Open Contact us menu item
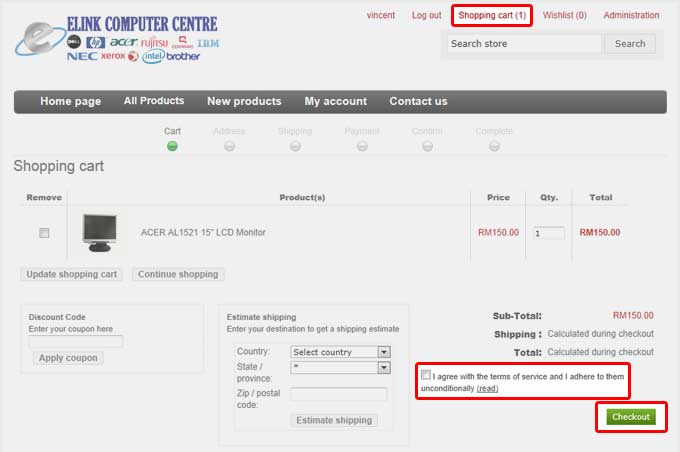This screenshot has width=680, height=452. (x=418, y=101)
